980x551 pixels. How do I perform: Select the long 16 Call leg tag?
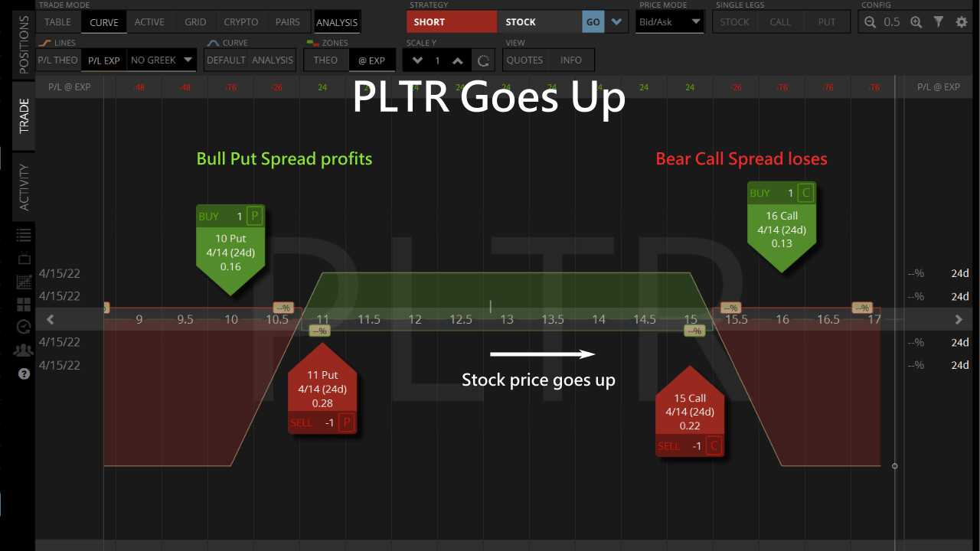(x=782, y=227)
